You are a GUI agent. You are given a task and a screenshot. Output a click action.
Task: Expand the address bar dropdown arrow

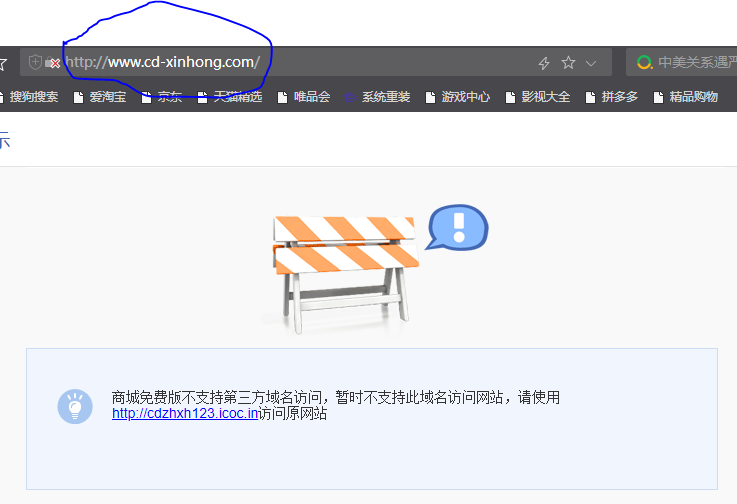pyautogui.click(x=591, y=63)
